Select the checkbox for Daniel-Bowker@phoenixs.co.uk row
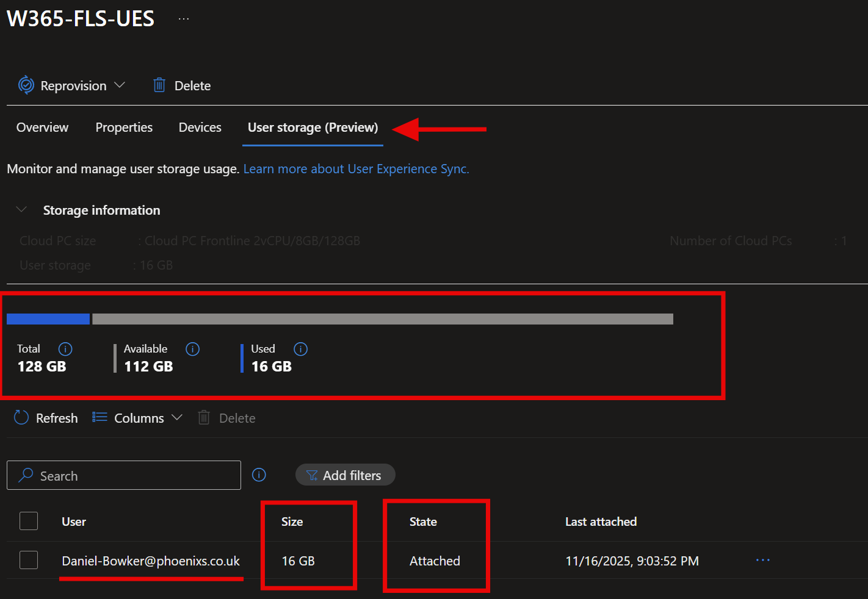Viewport: 868px width, 599px height. click(29, 561)
